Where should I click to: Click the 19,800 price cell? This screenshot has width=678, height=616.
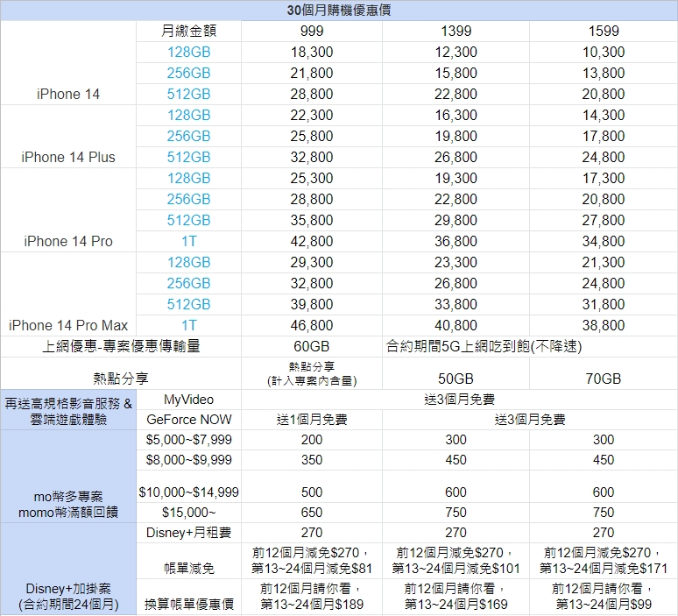pos(456,137)
